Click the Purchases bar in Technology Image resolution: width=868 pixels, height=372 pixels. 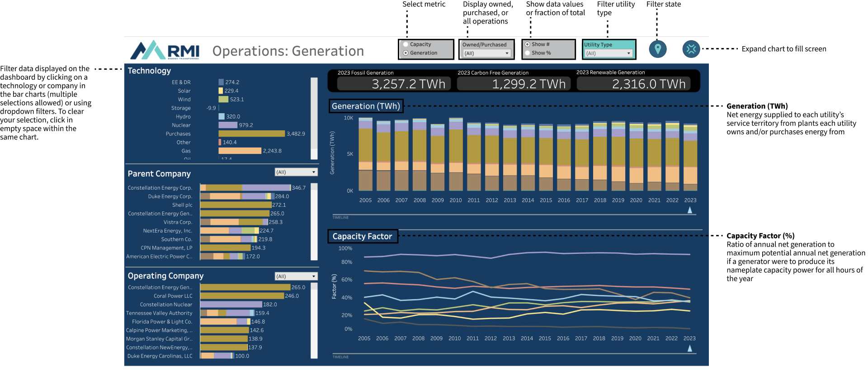point(251,134)
